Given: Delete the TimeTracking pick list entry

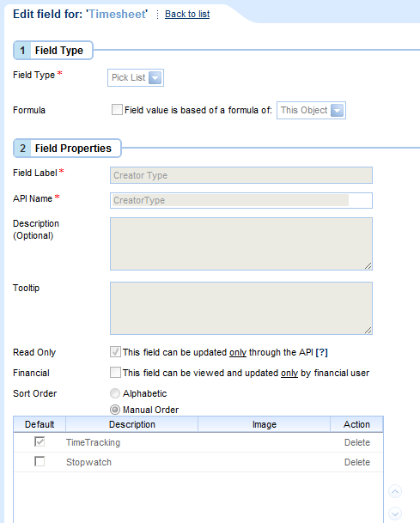Looking at the screenshot, I should pos(357,442).
